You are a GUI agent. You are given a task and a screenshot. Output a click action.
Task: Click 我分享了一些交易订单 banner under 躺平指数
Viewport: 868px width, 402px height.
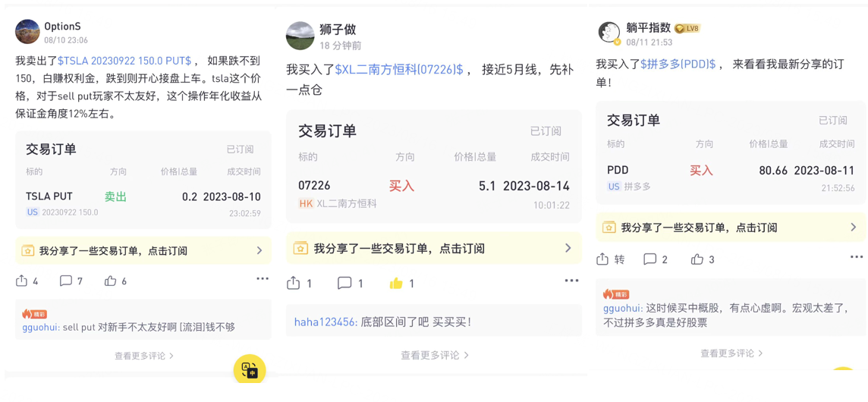(x=731, y=228)
